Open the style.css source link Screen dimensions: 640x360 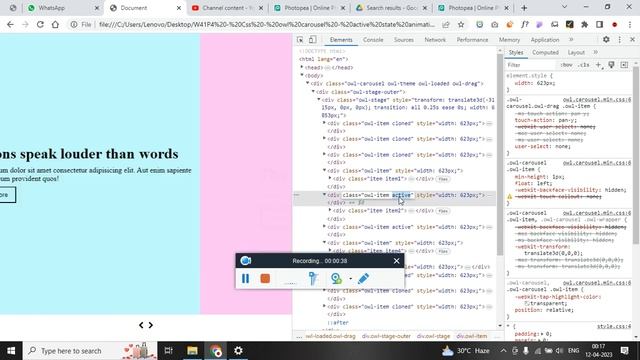tap(614, 327)
